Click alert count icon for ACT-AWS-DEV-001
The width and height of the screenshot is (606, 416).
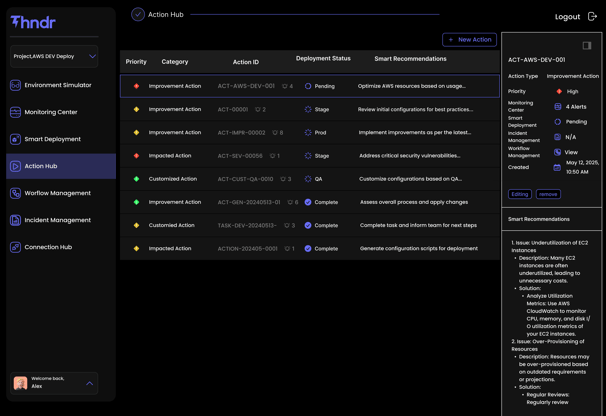pyautogui.click(x=285, y=86)
